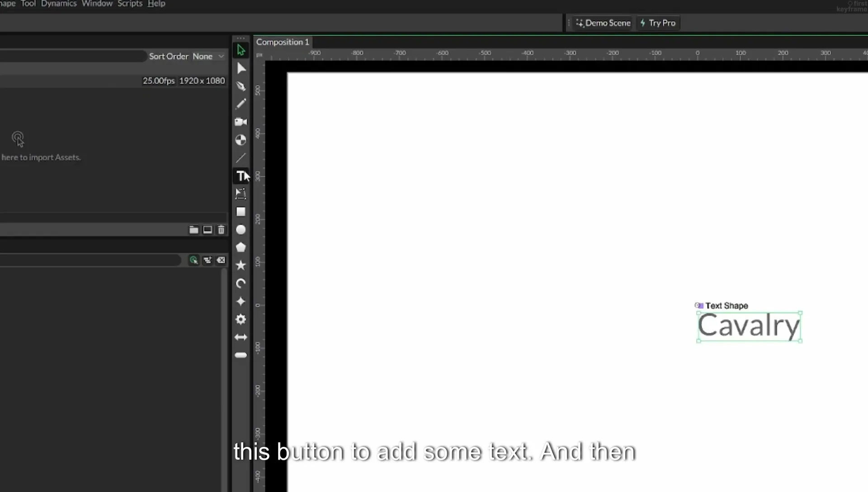The height and width of the screenshot is (492, 868).
Task: Click the add-layer list icon beside search
Action: point(208,260)
